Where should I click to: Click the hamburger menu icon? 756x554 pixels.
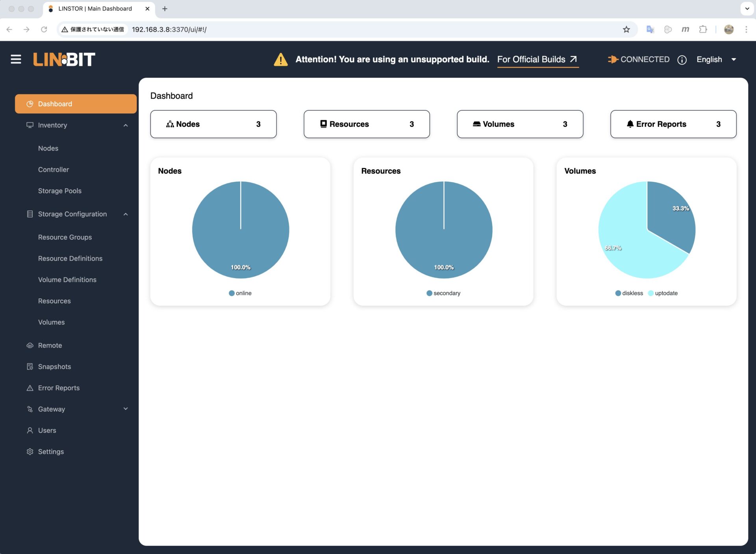tap(16, 59)
